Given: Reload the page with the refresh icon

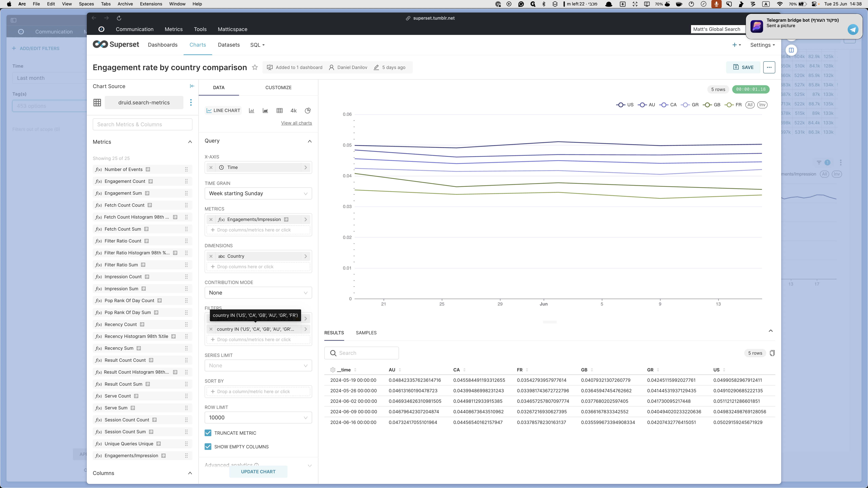Looking at the screenshot, I should pyautogui.click(x=119, y=18).
